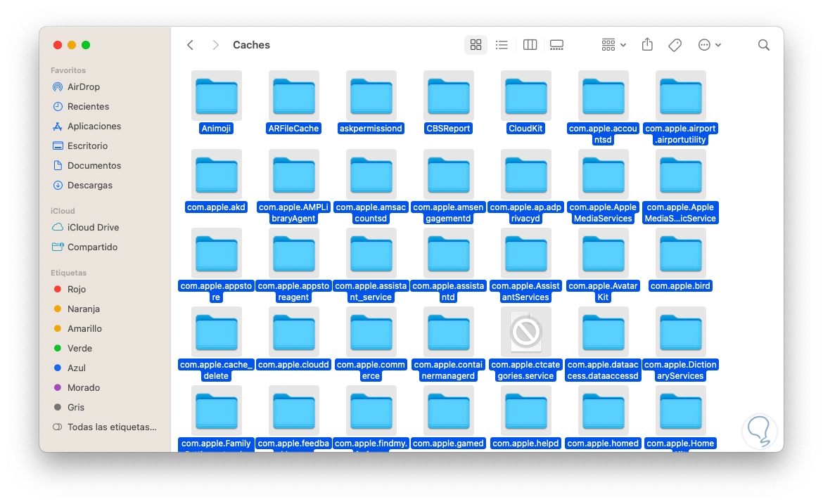Image resolution: width=823 pixels, height=504 pixels.
Task: Switch to gallery view
Action: [556, 45]
